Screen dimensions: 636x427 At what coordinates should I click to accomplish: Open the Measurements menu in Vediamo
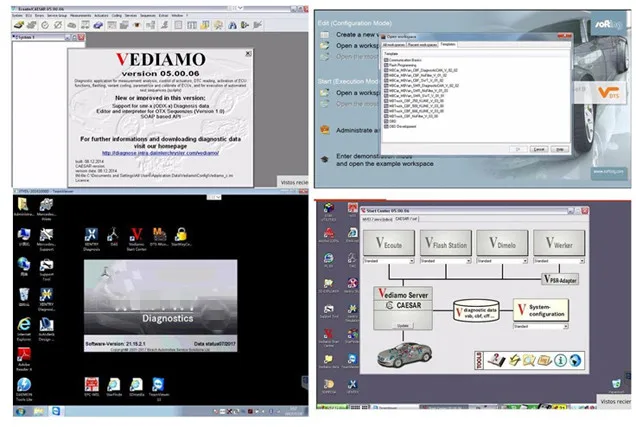coord(80,15)
